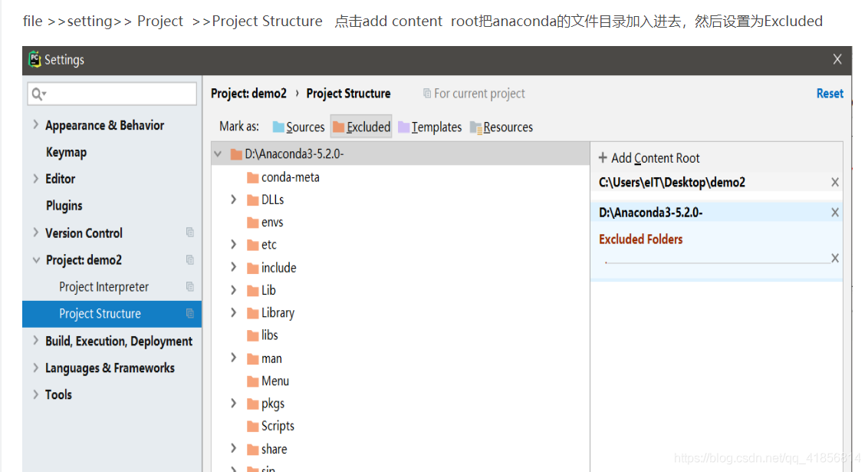This screenshot has height=472, width=868.
Task: Mark as Resources
Action: tap(501, 127)
